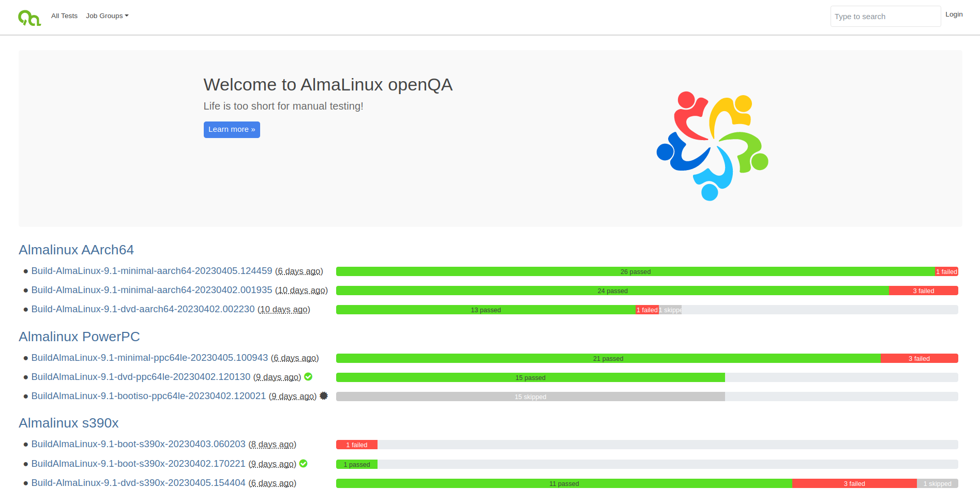Open the Almalinux AArch64 group heading

click(x=76, y=250)
